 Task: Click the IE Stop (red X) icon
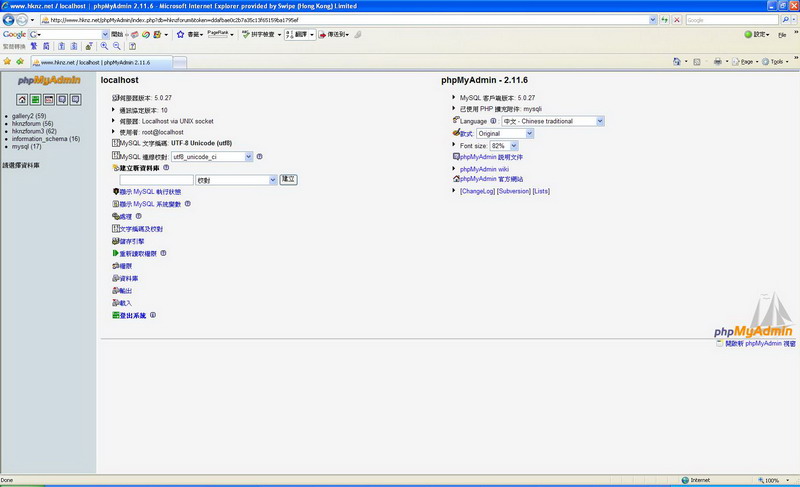pyautogui.click(x=677, y=19)
